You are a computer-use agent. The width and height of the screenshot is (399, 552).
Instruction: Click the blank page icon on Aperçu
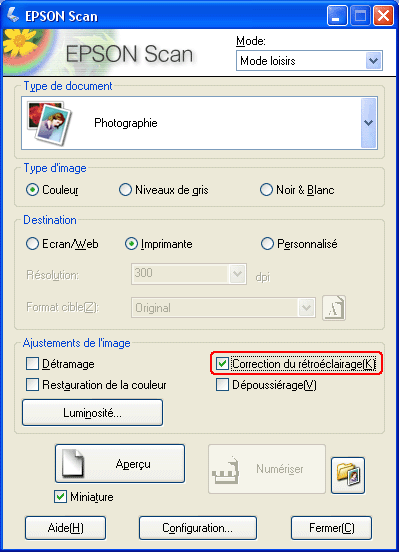coord(73,463)
